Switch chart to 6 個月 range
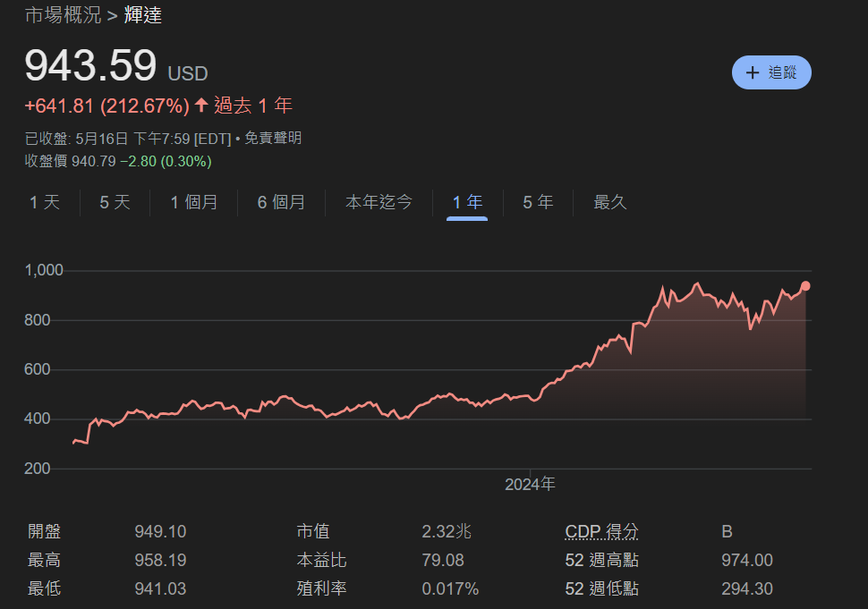 click(x=281, y=202)
